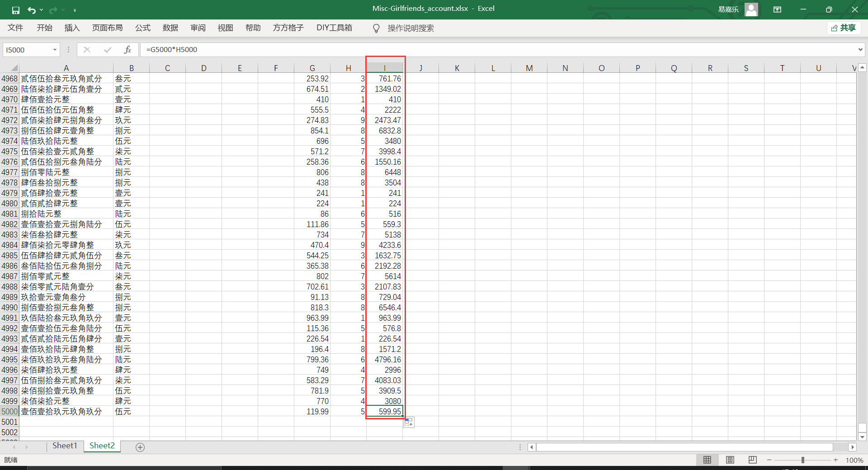Image resolution: width=868 pixels, height=470 pixels.
Task: Click cell with value 6832.8
Action: tap(384, 131)
